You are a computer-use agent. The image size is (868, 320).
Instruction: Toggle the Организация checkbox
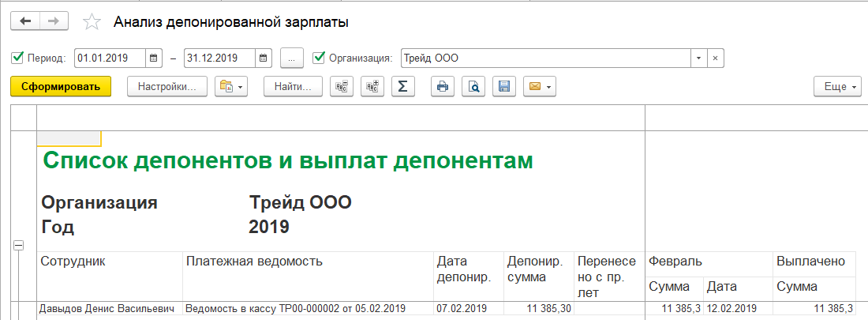pos(318,57)
